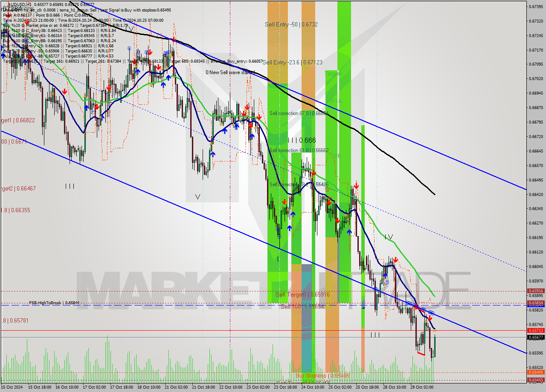Click the 'I V' wave label near 28 Oct
The image size is (546, 392).
click(389, 237)
